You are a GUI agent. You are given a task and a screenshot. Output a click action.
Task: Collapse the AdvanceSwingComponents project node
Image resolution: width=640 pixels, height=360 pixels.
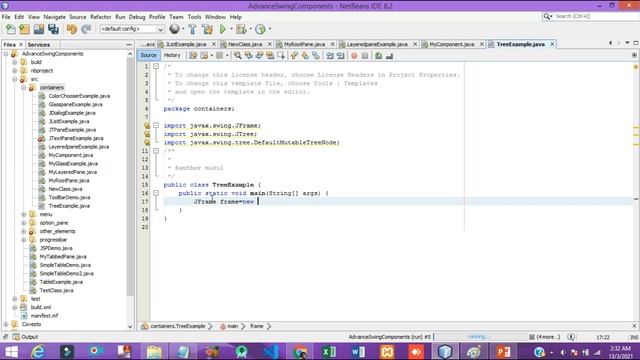coord(6,54)
